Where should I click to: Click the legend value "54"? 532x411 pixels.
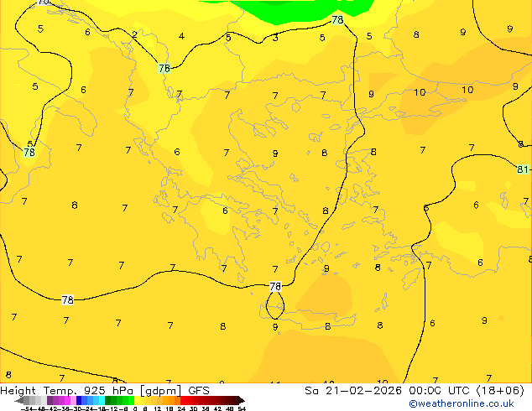click(243, 408)
